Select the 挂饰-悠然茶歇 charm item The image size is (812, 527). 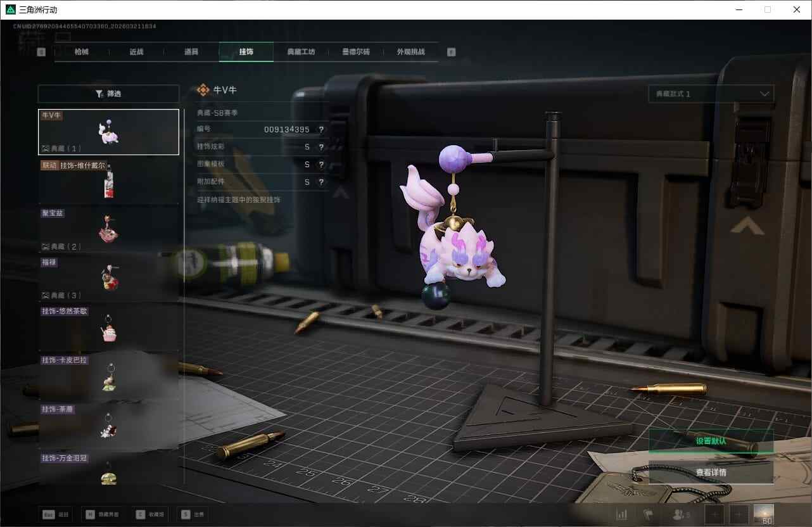[108, 327]
